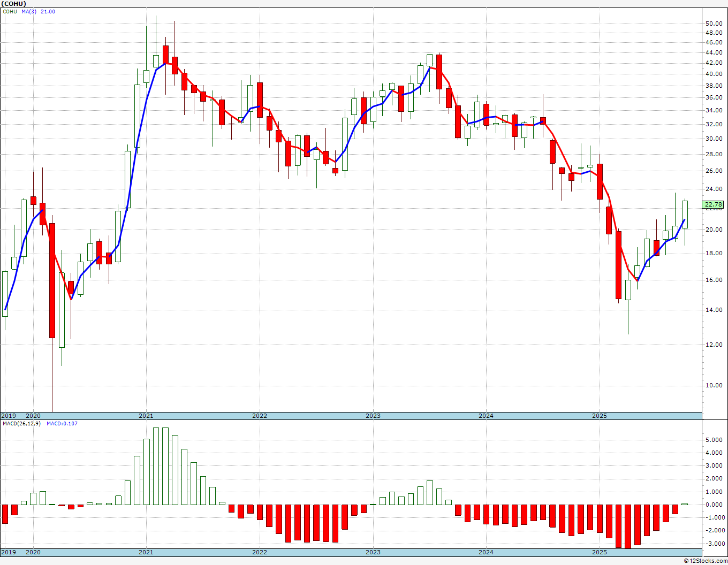Click the MA(3) indicator label

tap(29, 12)
